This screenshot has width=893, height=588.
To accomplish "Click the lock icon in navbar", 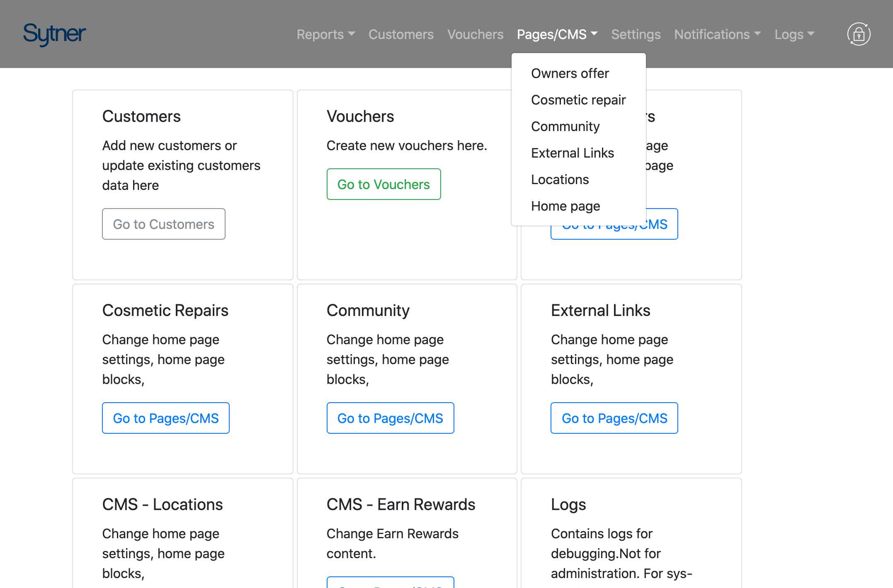I will coord(859,34).
